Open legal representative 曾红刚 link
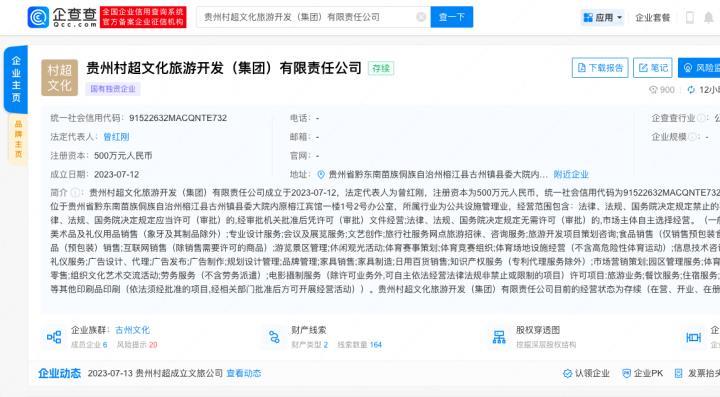720x397 pixels. (x=116, y=137)
